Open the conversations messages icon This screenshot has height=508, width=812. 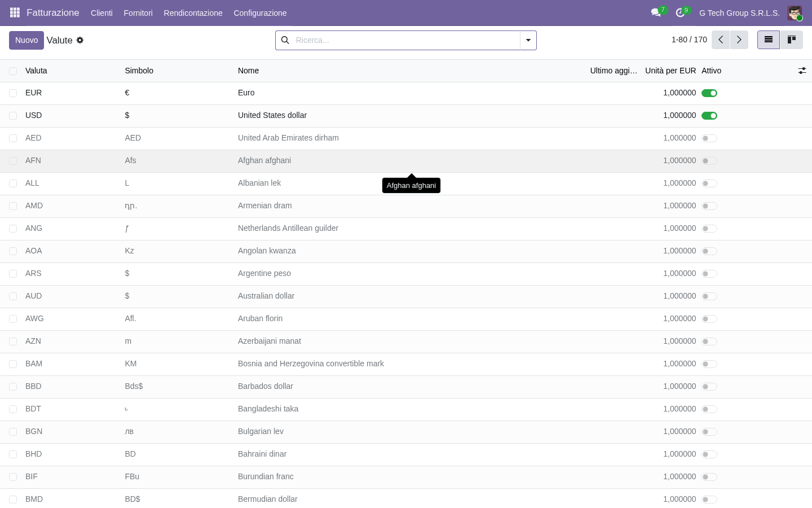[x=656, y=12]
